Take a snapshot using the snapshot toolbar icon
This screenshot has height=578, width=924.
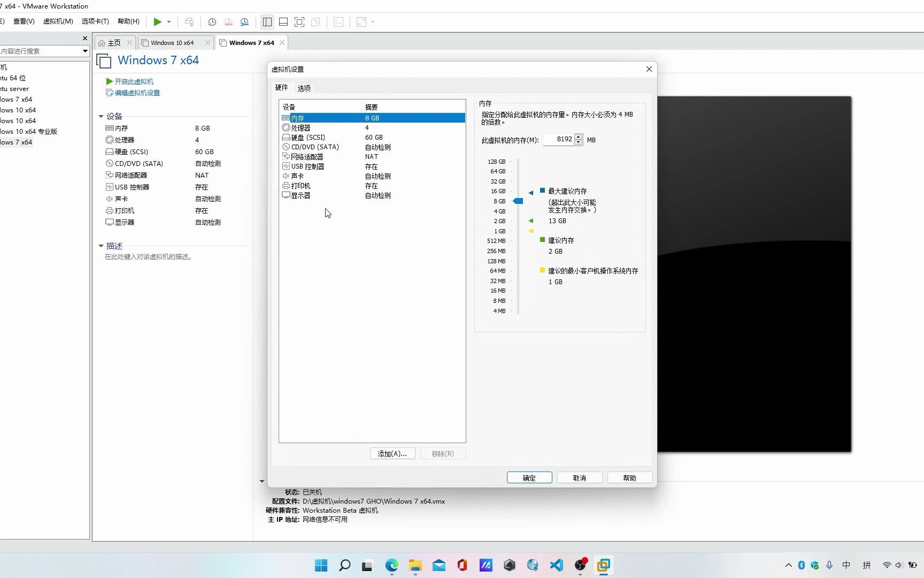(x=212, y=21)
